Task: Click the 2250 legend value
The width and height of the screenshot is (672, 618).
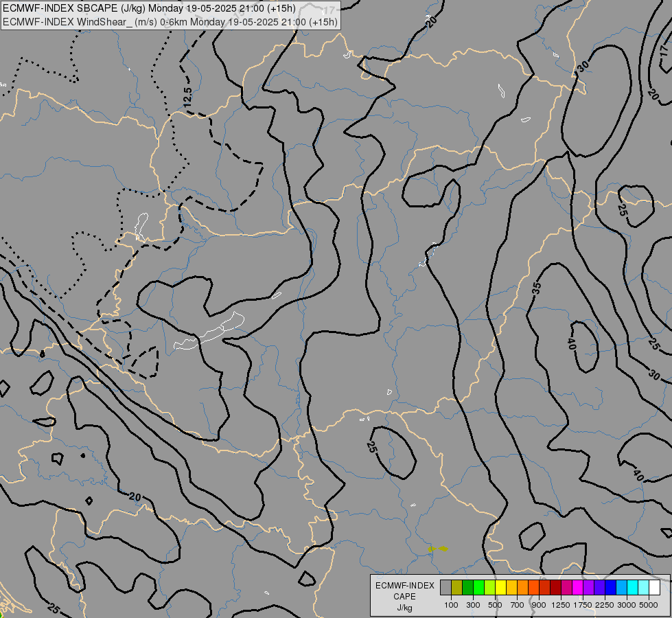Action: (x=605, y=605)
